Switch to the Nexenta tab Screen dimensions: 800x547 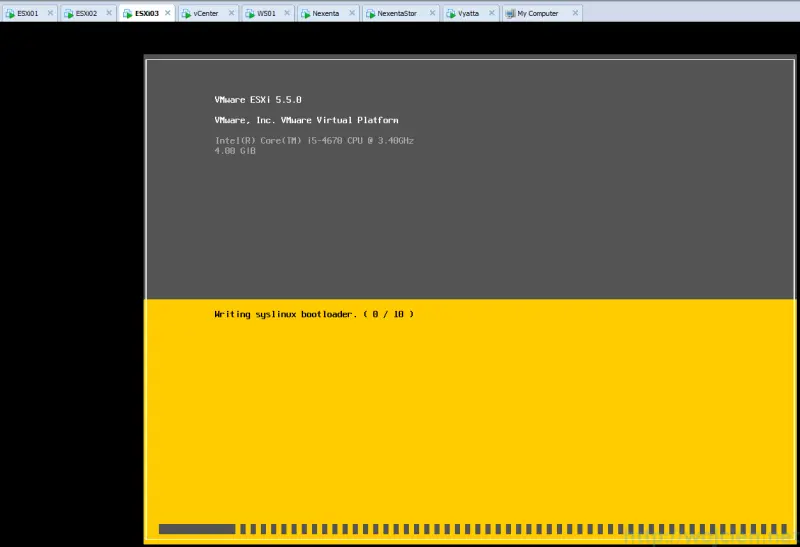(x=326, y=13)
